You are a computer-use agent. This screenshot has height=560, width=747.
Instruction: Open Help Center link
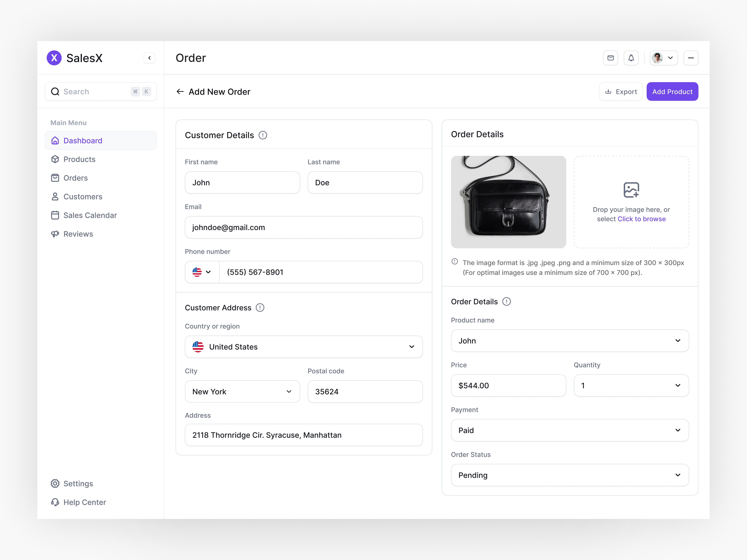coord(101,502)
